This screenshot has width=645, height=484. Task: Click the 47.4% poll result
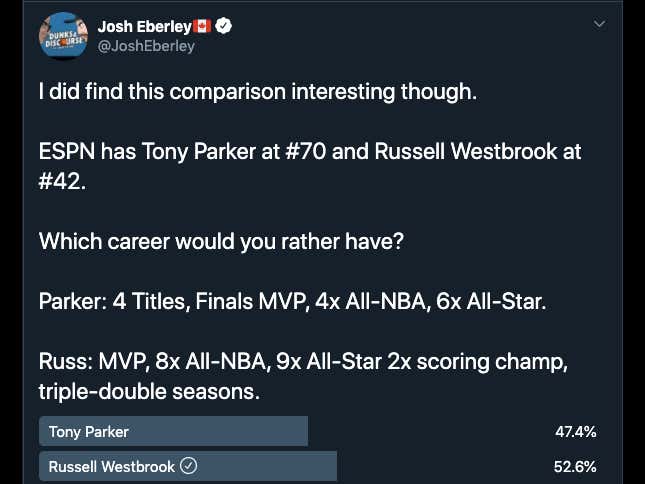[x=575, y=432]
